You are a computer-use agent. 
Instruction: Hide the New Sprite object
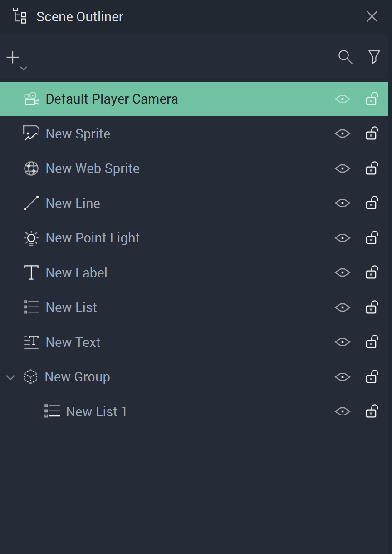coord(343,134)
